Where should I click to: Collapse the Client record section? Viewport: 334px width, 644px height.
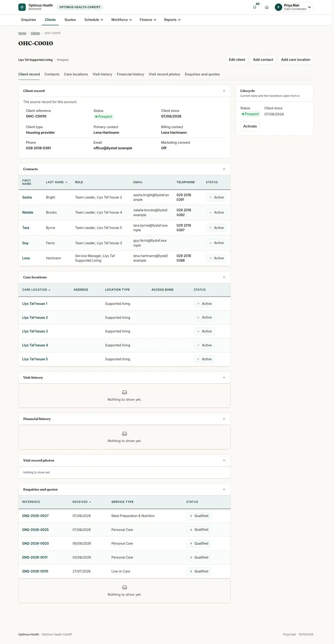point(224,91)
